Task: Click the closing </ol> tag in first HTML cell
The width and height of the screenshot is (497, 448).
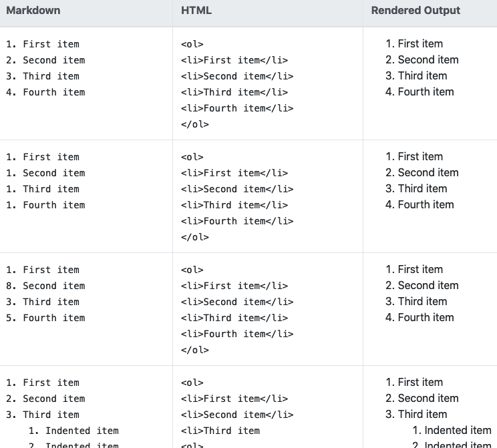Action: coord(194,124)
